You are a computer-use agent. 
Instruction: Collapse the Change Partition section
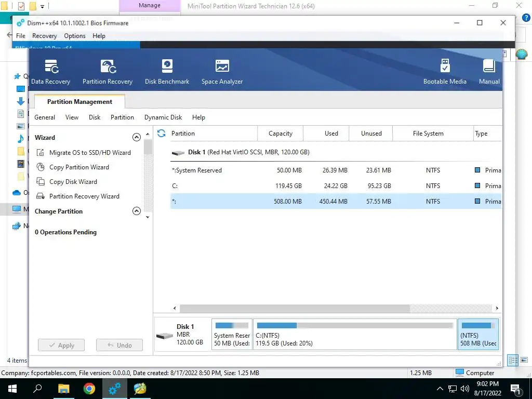pos(137,211)
